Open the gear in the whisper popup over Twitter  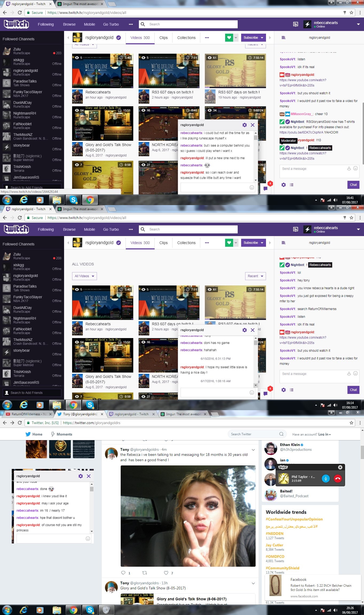tap(81, 476)
